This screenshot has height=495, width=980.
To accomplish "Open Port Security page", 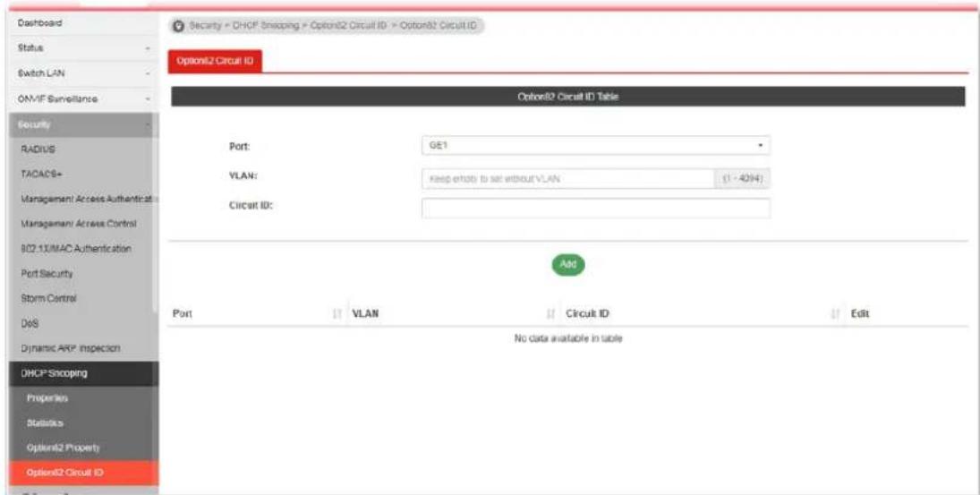I will [x=84, y=274].
